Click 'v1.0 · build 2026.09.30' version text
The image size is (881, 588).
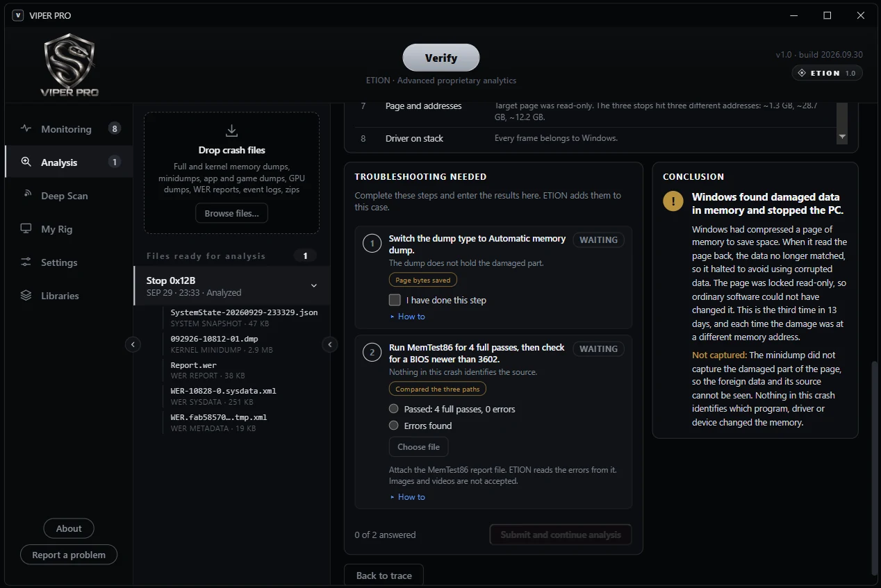coord(819,55)
